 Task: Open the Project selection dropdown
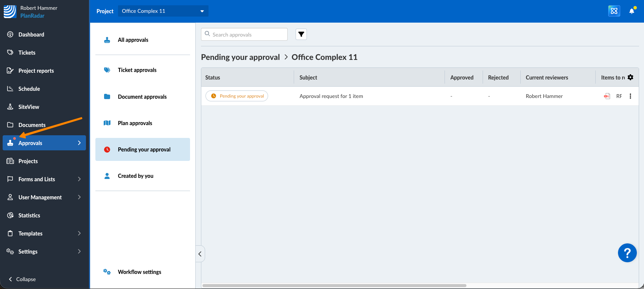[x=163, y=11]
